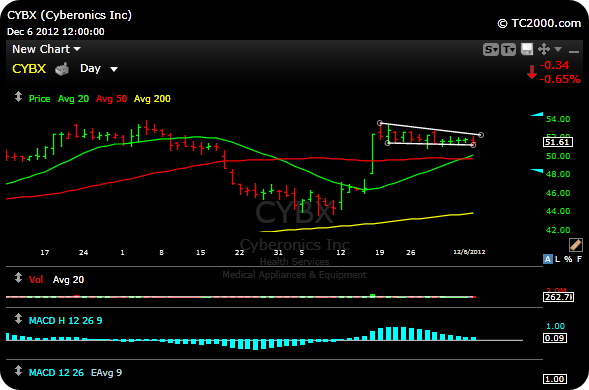Click the 44.00 price axis label

click(x=558, y=211)
